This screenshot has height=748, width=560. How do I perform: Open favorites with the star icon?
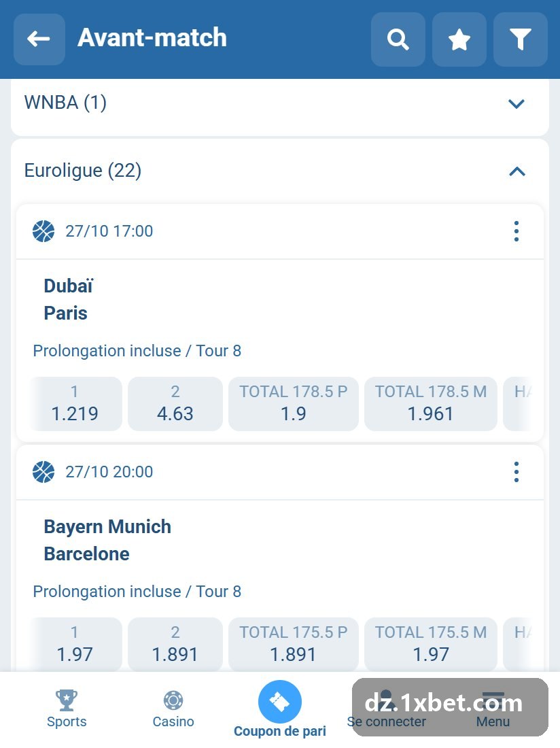(x=459, y=39)
